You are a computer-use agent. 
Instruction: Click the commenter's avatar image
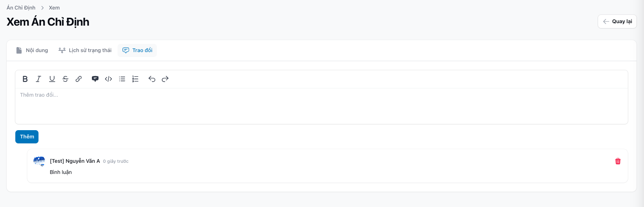tap(39, 161)
